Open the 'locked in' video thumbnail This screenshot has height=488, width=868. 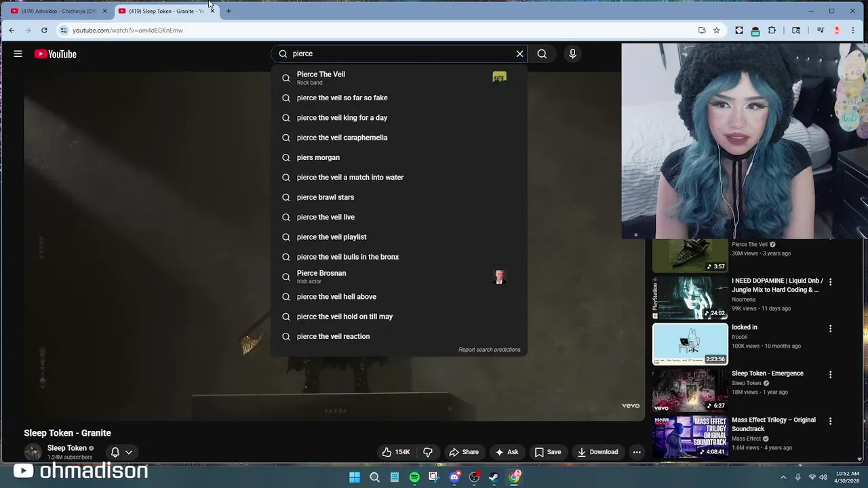click(x=690, y=344)
